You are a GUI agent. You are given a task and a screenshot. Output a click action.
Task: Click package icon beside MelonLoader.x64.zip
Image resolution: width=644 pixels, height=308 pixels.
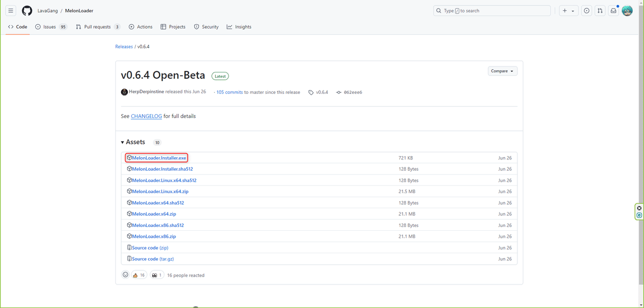pyautogui.click(x=129, y=214)
